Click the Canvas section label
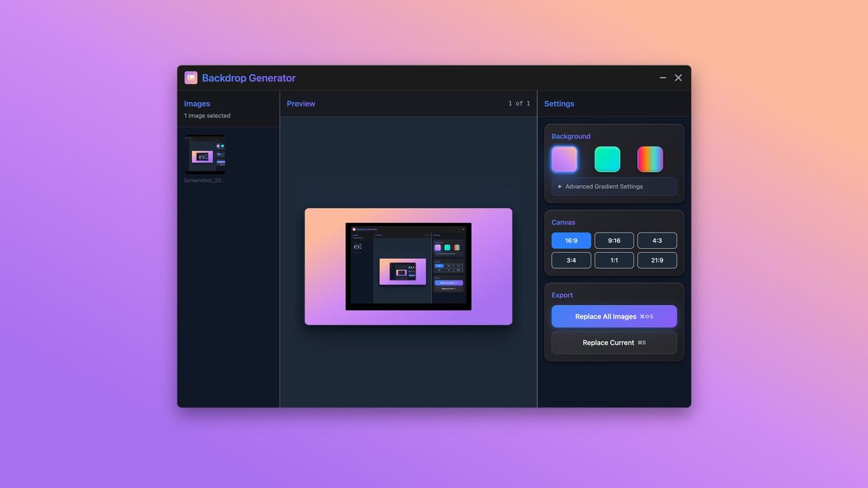The height and width of the screenshot is (488, 868). [x=564, y=222]
